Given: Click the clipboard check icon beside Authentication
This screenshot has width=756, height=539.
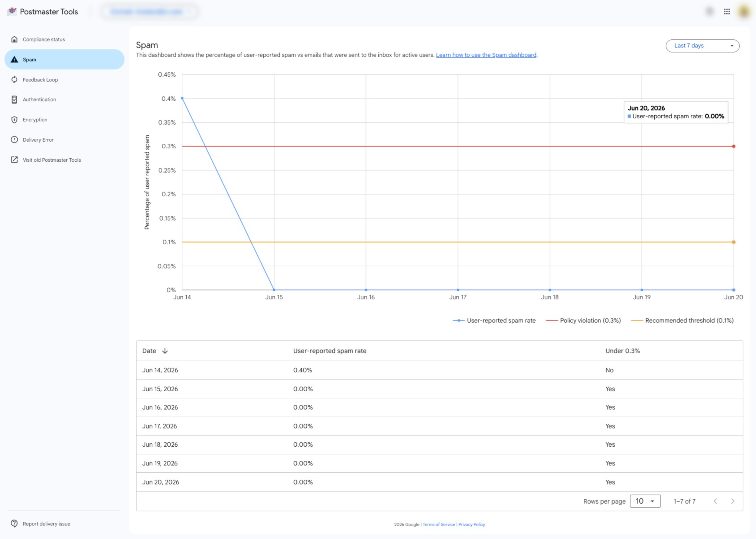Looking at the screenshot, I should pyautogui.click(x=14, y=100).
